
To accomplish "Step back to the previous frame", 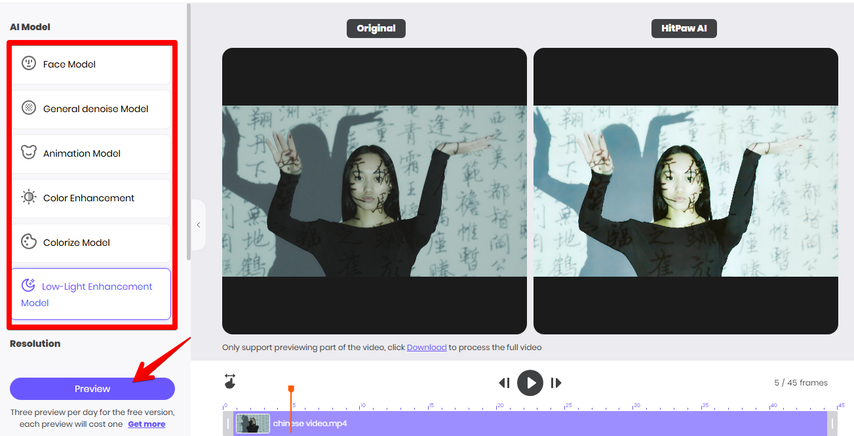I will point(504,383).
